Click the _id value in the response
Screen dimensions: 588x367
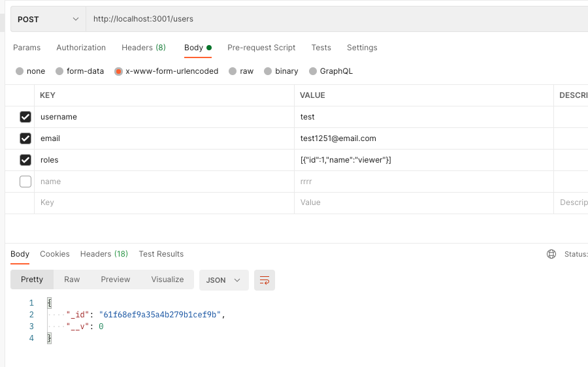160,315
